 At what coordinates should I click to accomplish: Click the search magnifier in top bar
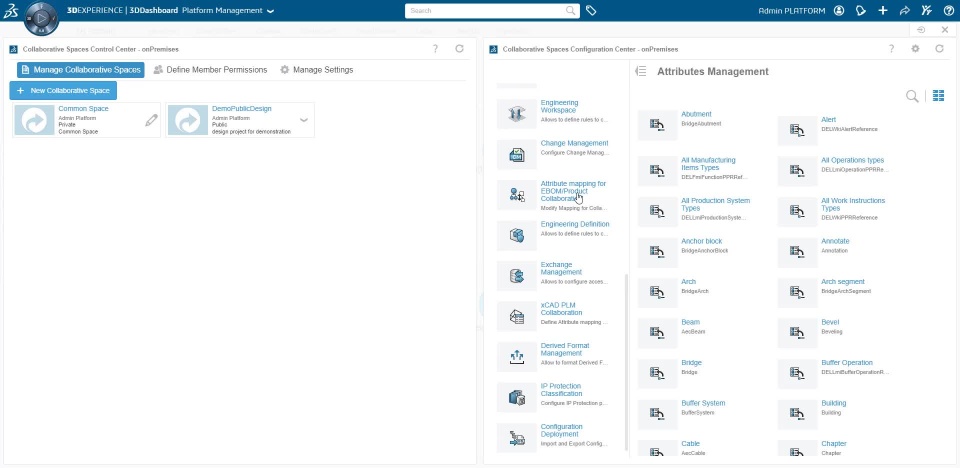pyautogui.click(x=571, y=10)
